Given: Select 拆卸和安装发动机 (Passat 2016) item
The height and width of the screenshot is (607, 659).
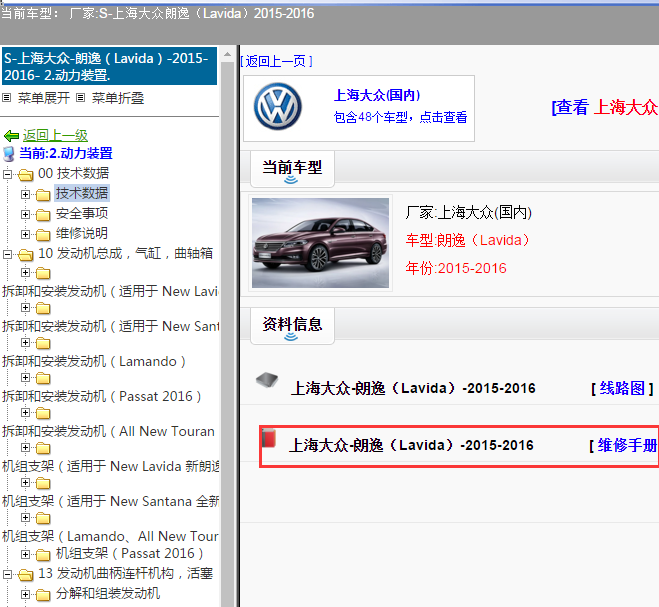Looking at the screenshot, I should click(x=102, y=396).
